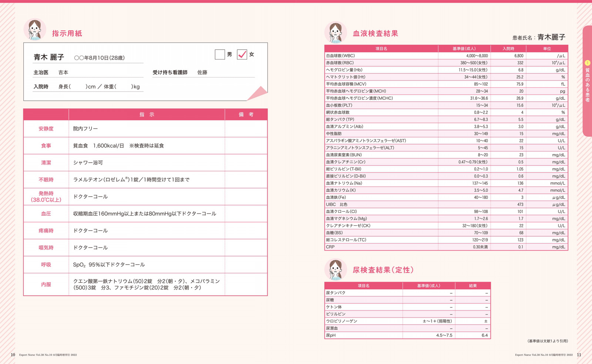This screenshot has height=364, width=592.
Task: Click the 尿pH result 6.4
Action: pos(485,335)
